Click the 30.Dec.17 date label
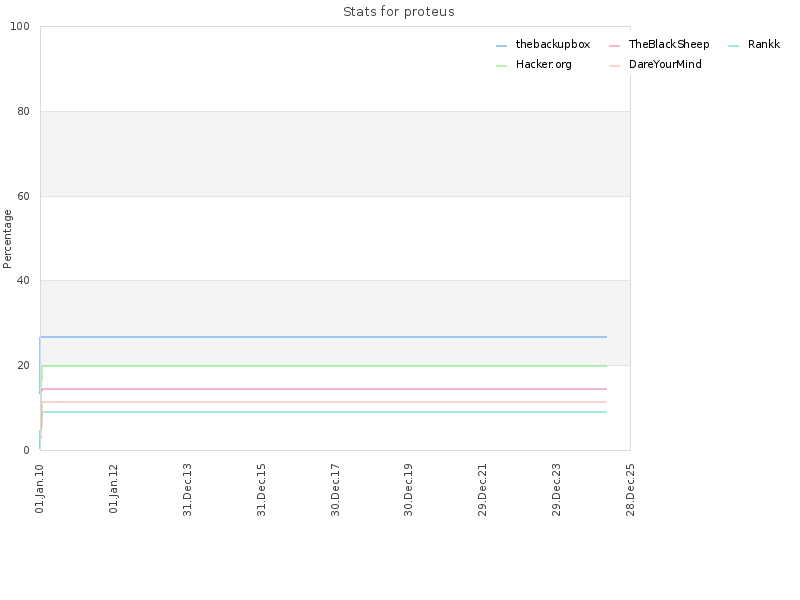Screen dimensions: 800x600 click(x=335, y=489)
